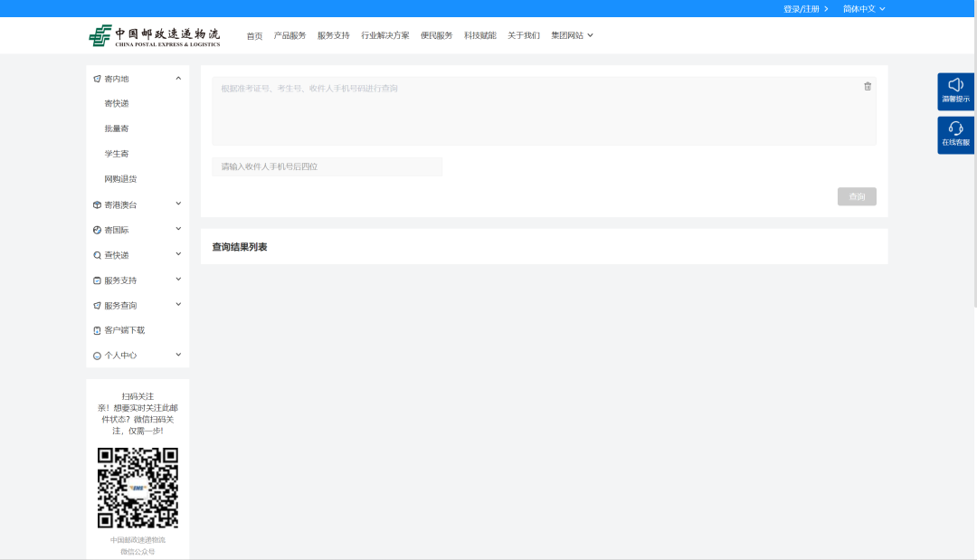
Task: Click the China Postal Express logo
Action: (155, 36)
